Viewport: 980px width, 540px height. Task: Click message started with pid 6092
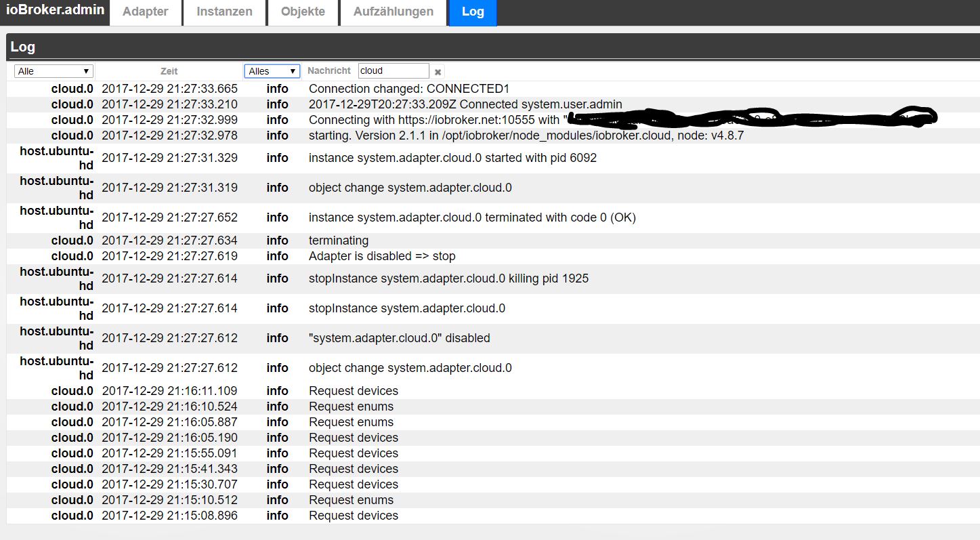(452, 158)
